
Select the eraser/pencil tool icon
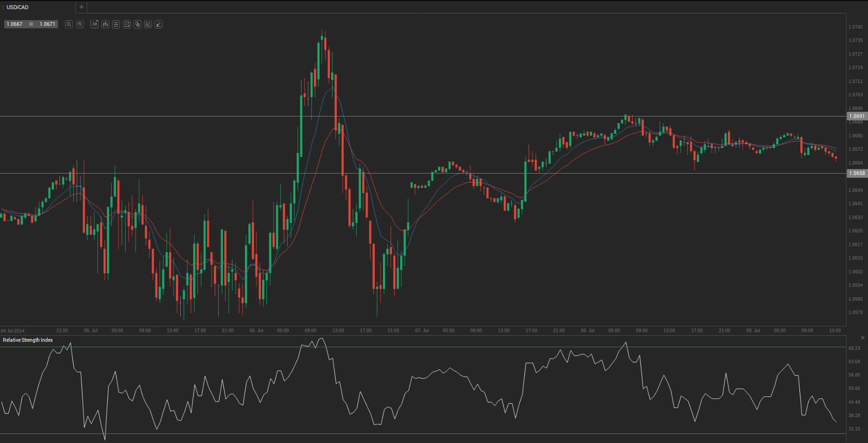[159, 24]
